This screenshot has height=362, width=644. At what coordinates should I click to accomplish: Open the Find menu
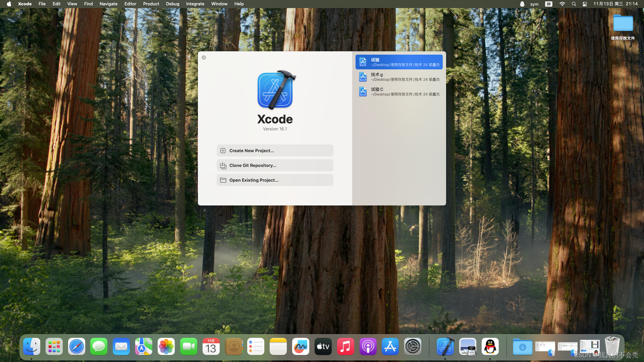coord(88,4)
